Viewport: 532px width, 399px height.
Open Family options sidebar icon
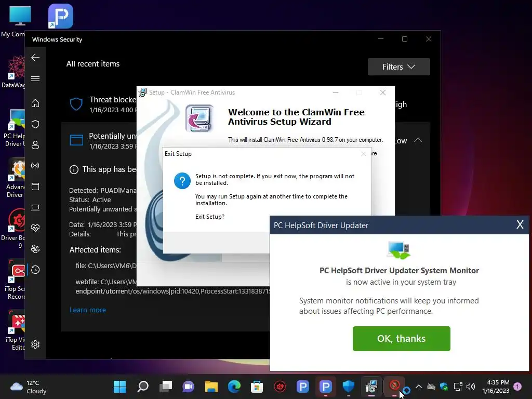[35, 249]
